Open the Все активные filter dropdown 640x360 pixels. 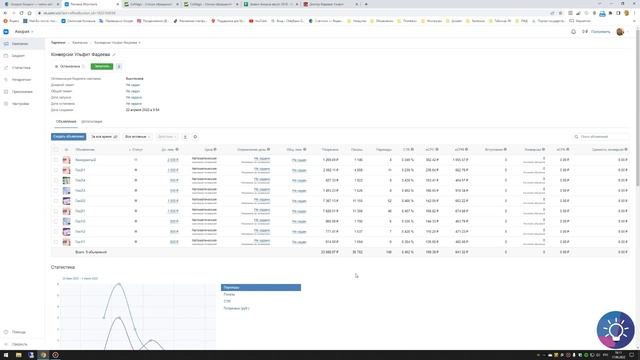(138, 137)
